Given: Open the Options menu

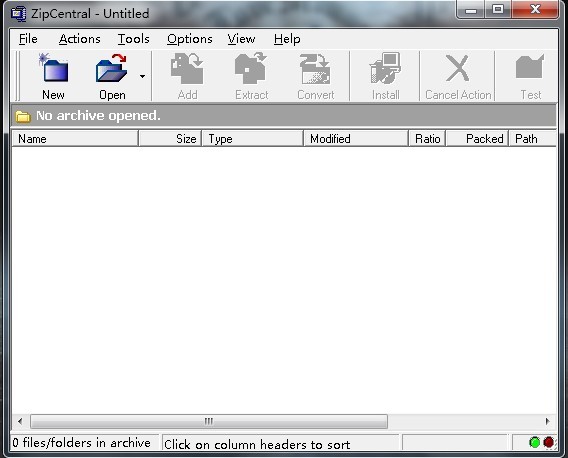Looking at the screenshot, I should click(x=190, y=39).
